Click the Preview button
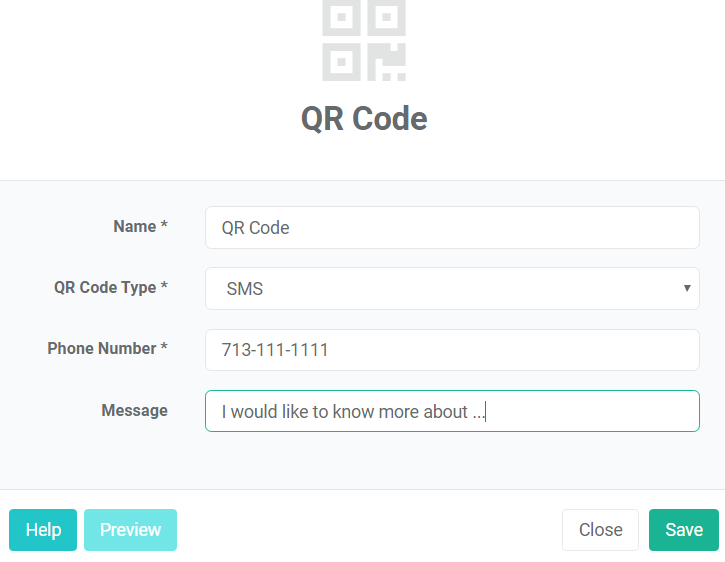This screenshot has height=562, width=725. [130, 530]
